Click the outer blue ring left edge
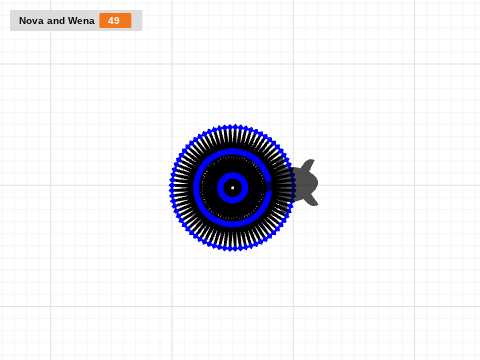Screen dimensions: 480x360 pyautogui.click(x=172, y=188)
